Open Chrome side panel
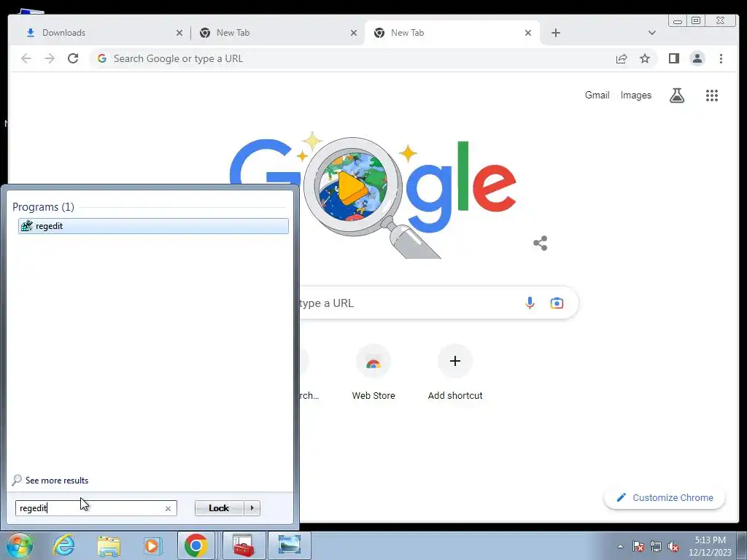 click(673, 58)
